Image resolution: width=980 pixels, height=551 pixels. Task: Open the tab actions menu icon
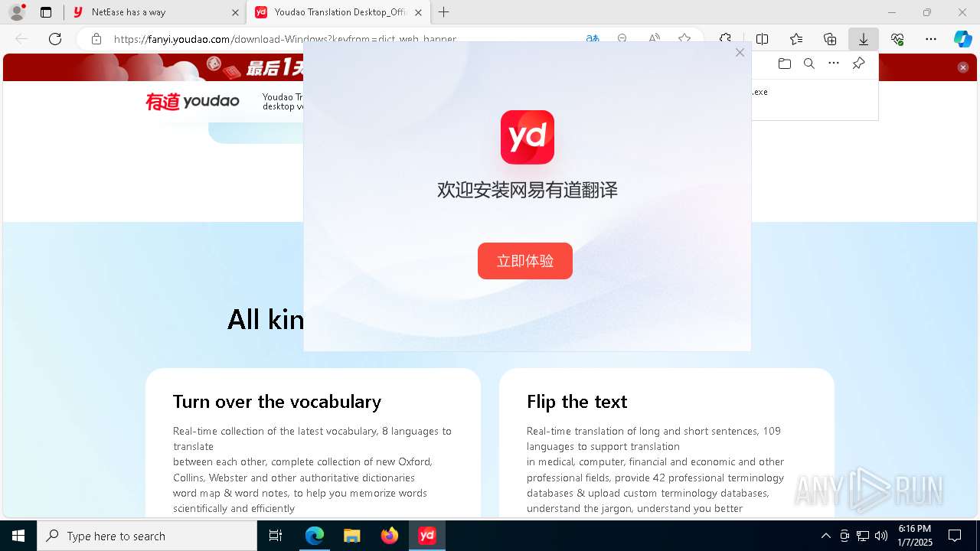point(46,12)
